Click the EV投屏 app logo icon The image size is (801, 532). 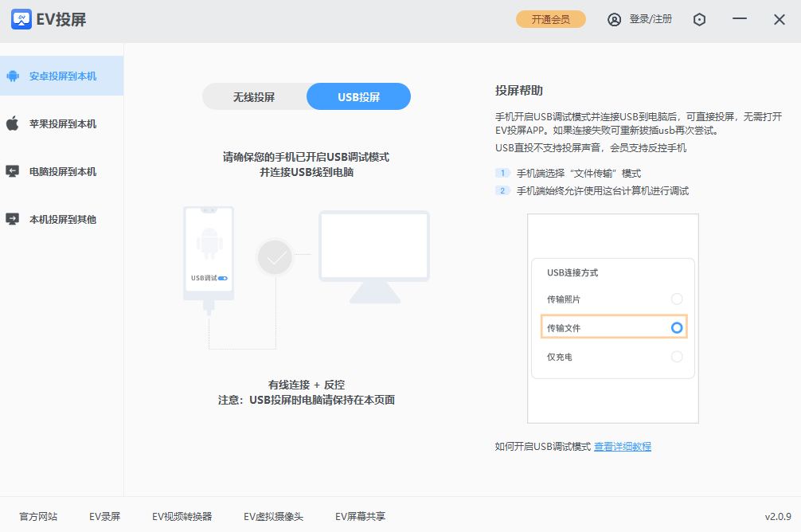pos(21,20)
